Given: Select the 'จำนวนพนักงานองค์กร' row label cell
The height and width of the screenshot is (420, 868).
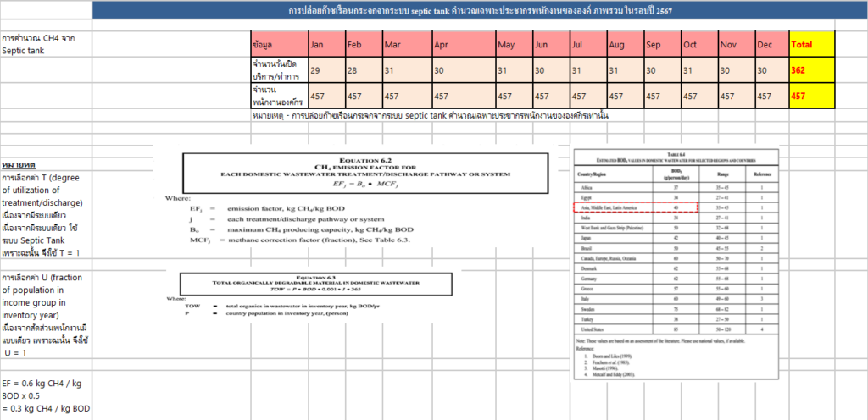Looking at the screenshot, I should (x=278, y=96).
